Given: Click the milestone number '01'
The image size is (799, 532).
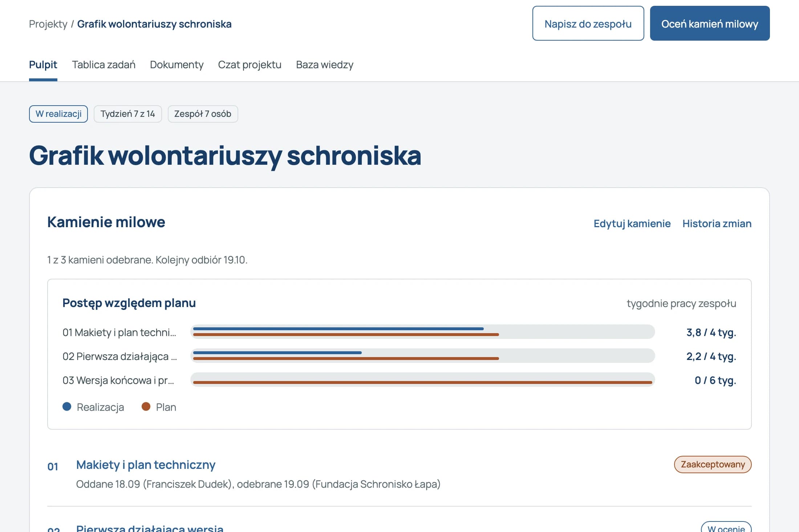Looking at the screenshot, I should tap(53, 467).
